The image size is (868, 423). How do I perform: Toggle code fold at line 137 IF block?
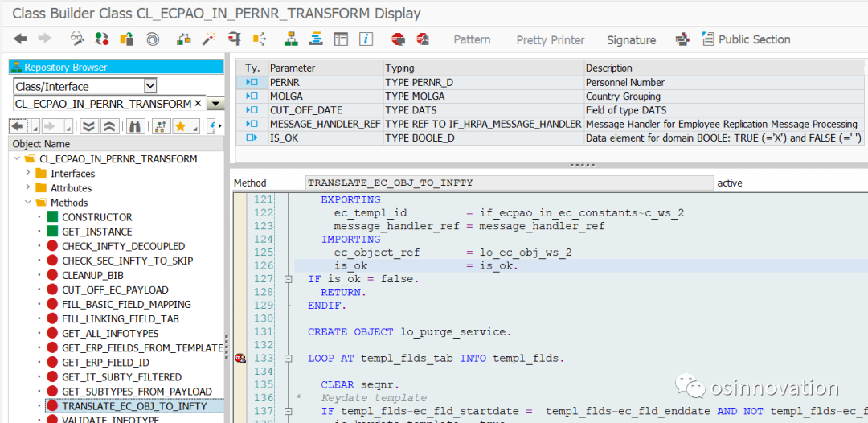click(288, 411)
